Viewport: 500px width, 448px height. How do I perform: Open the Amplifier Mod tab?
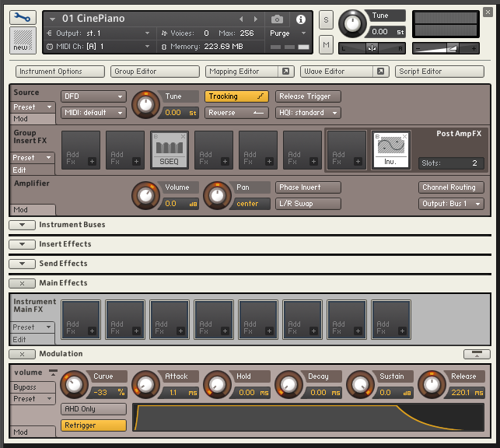tap(33, 210)
